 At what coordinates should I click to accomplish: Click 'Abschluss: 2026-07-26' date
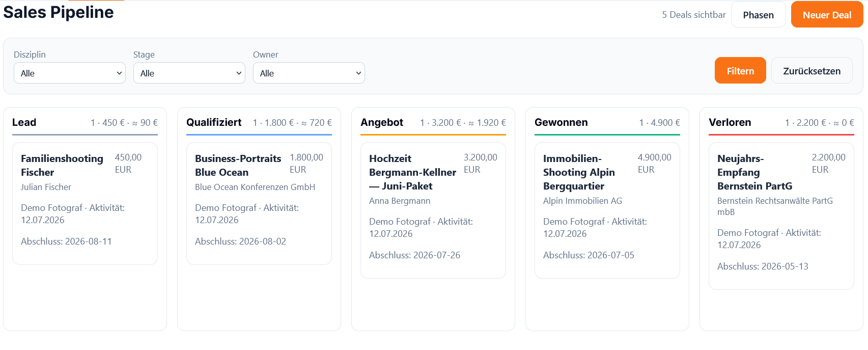[414, 255]
